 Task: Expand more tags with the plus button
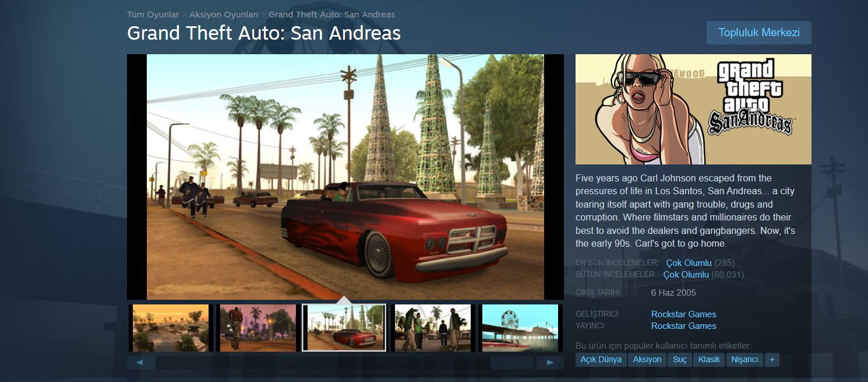(772, 360)
